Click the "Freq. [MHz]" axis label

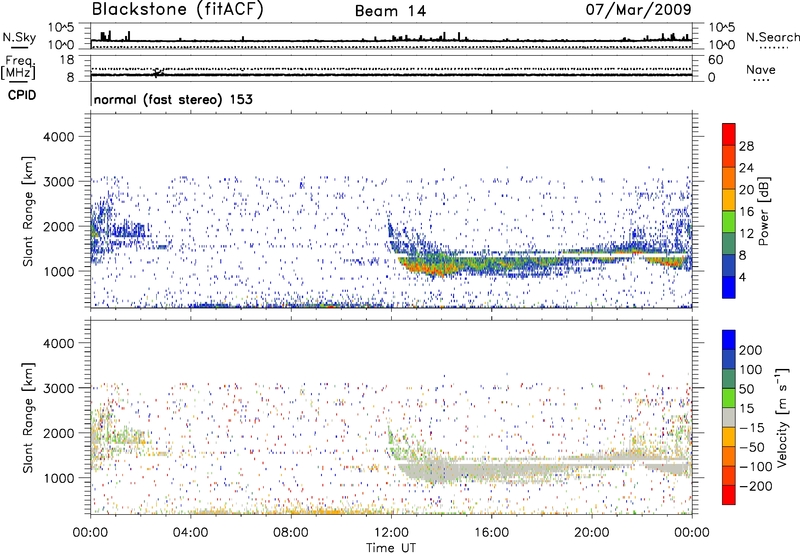pos(18,67)
